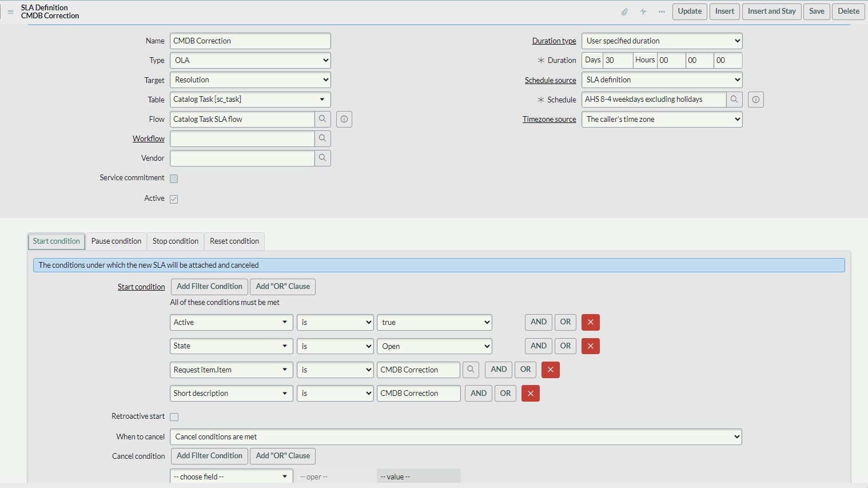This screenshot has width=868, height=488.
Task: Change the State value dropdown from Open
Action: pyautogui.click(x=434, y=346)
